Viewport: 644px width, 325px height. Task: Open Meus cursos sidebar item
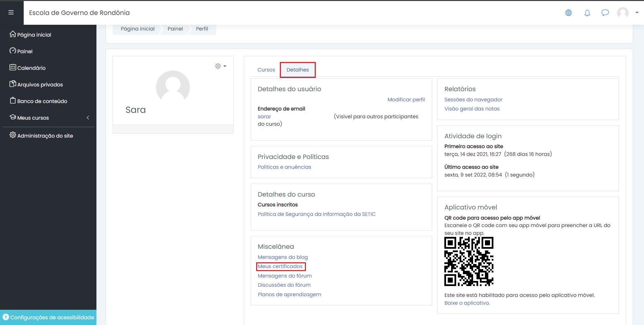point(33,118)
